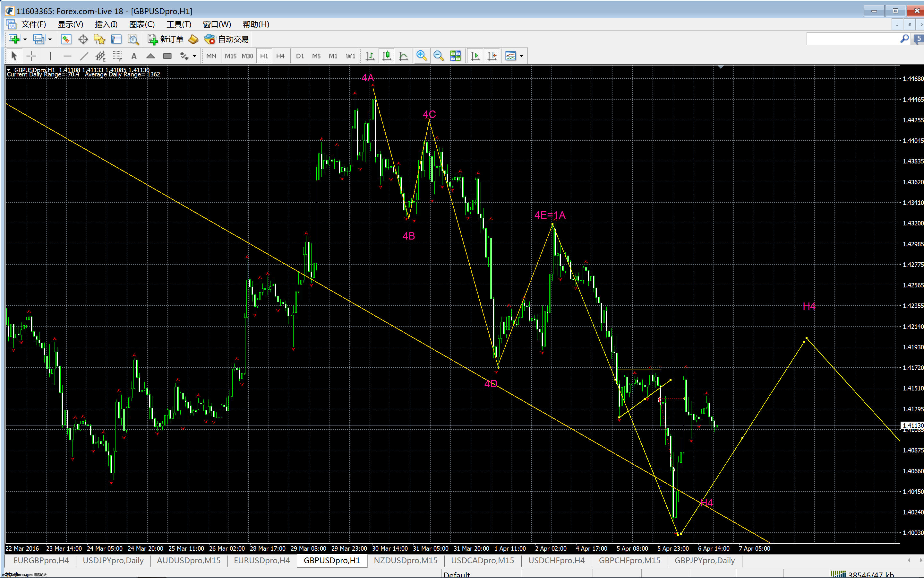Switch to M1 timeframe

click(333, 56)
